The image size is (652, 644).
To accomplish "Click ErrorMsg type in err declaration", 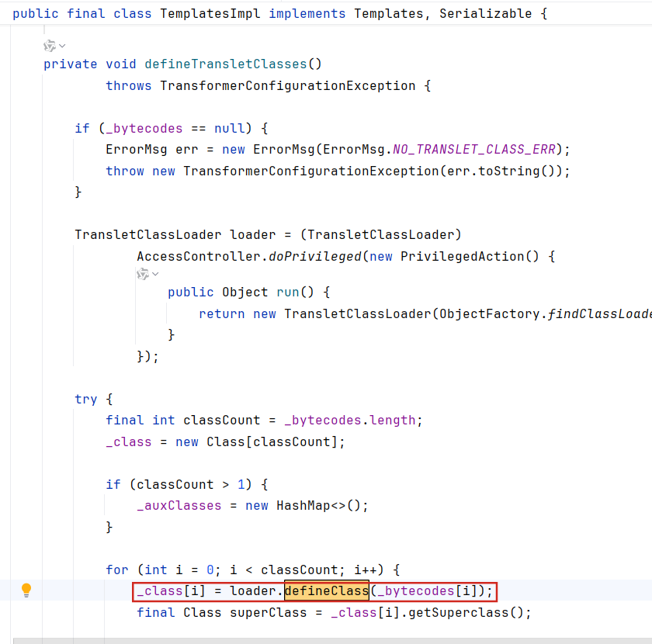I will 137,149.
